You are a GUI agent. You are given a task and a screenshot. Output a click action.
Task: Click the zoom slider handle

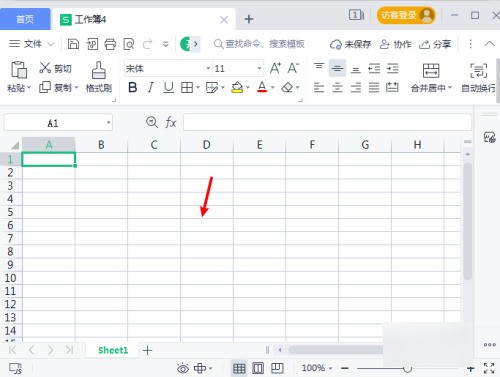(407, 369)
